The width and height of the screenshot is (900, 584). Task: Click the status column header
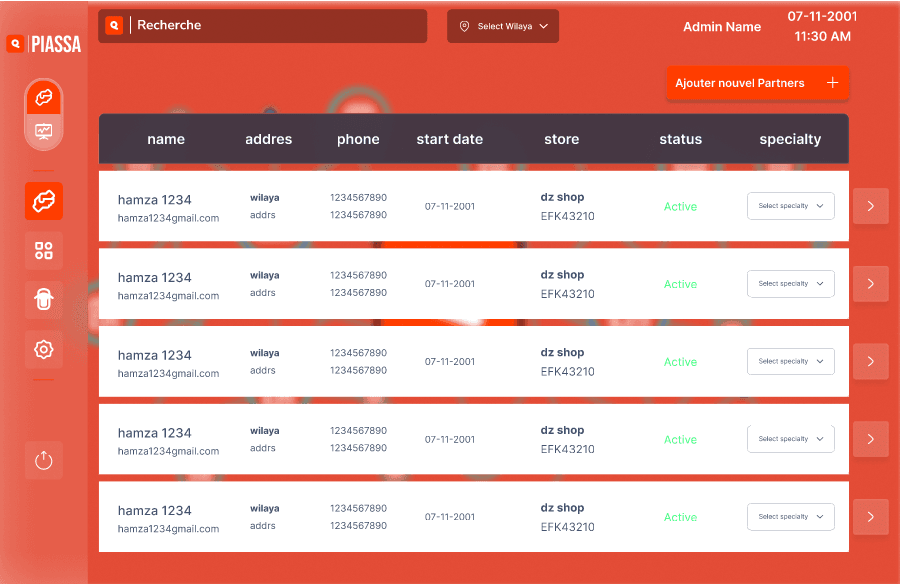[x=680, y=139]
